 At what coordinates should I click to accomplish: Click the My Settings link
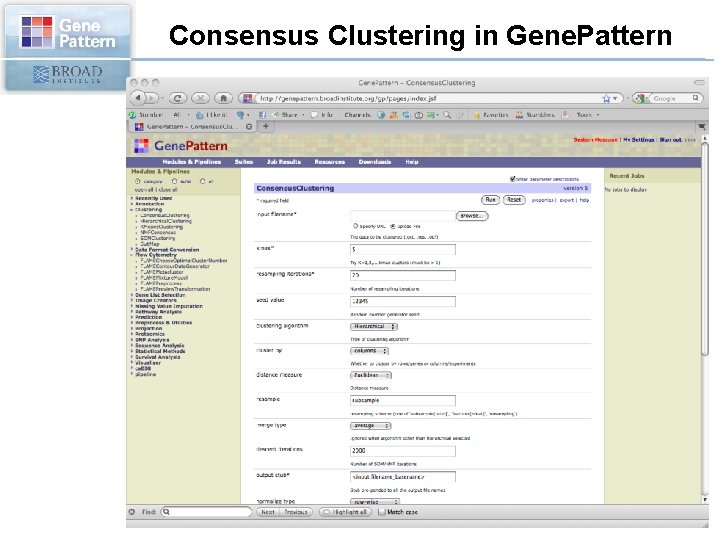coord(638,140)
